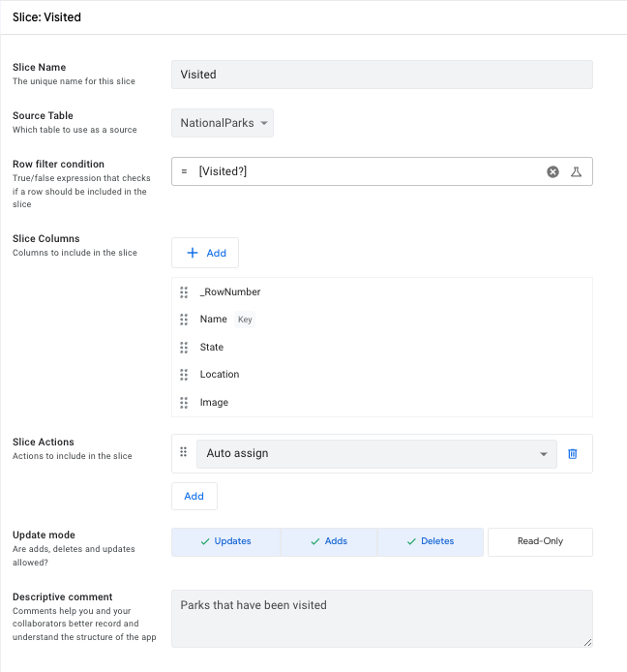Add another slice action
The width and height of the screenshot is (627, 672).
pos(194,496)
